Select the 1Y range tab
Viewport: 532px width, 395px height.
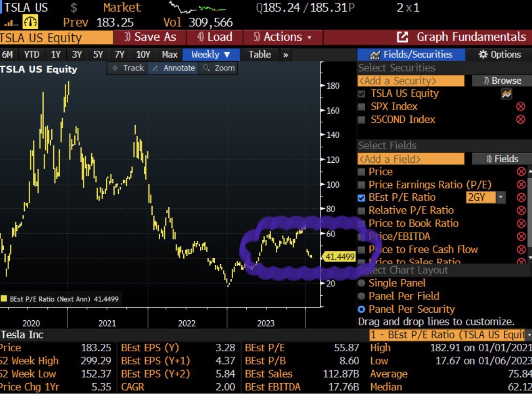point(55,55)
